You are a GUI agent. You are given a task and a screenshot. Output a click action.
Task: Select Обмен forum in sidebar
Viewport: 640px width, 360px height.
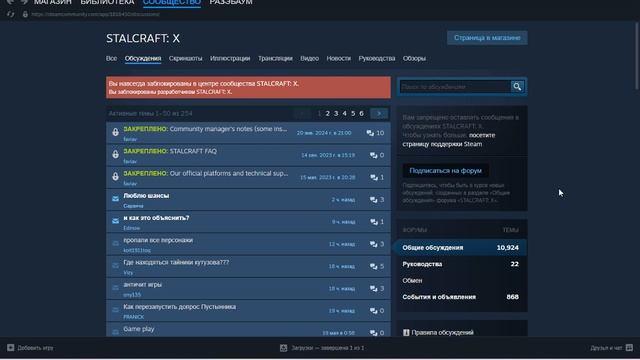click(x=460, y=280)
